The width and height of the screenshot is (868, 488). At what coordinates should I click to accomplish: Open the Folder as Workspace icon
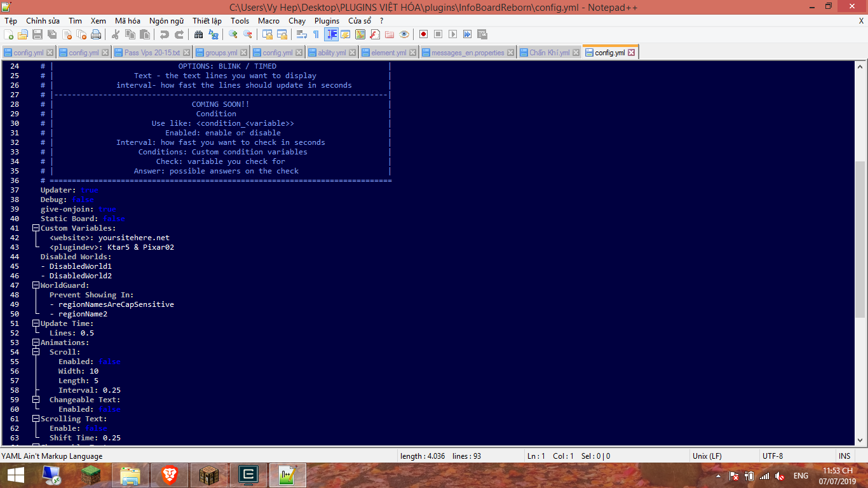[390, 34]
